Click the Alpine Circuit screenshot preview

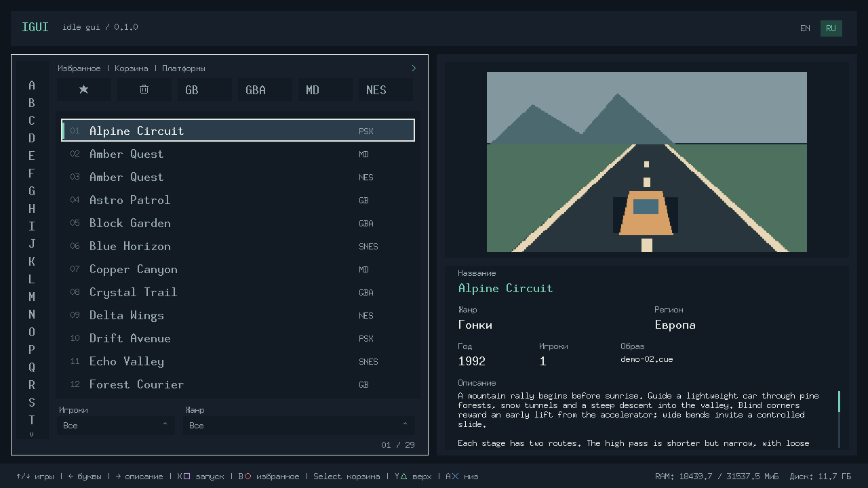tap(647, 162)
